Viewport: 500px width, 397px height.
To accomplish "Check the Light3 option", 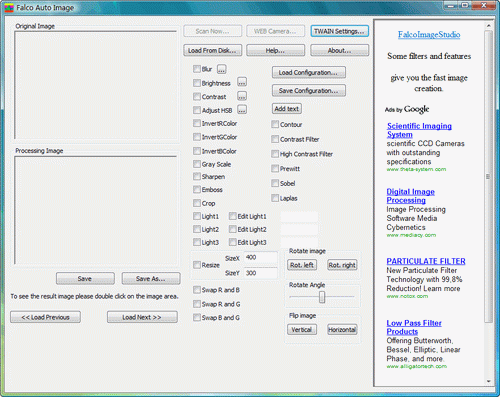I will pos(197,242).
